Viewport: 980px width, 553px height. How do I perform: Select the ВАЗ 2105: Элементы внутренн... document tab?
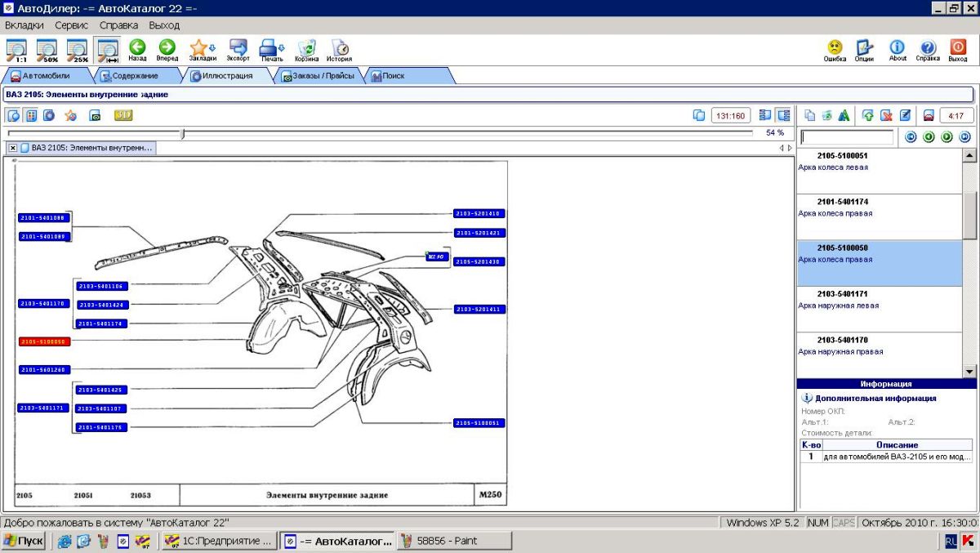(87, 148)
